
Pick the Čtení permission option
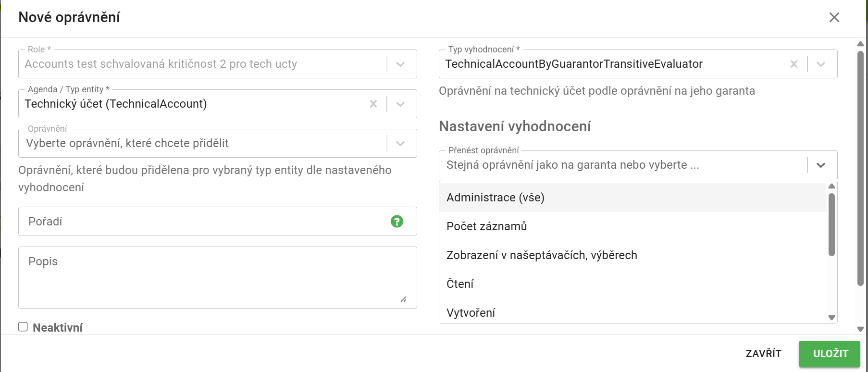tap(632, 284)
